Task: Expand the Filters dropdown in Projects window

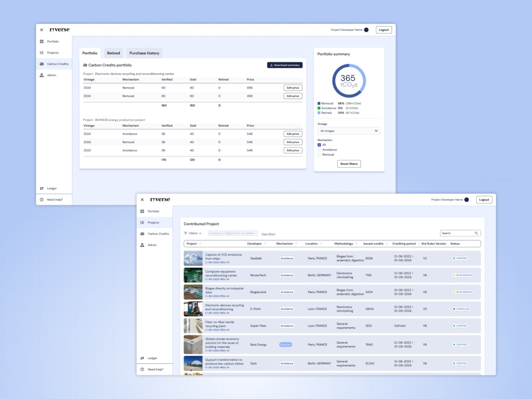Action: [193, 233]
